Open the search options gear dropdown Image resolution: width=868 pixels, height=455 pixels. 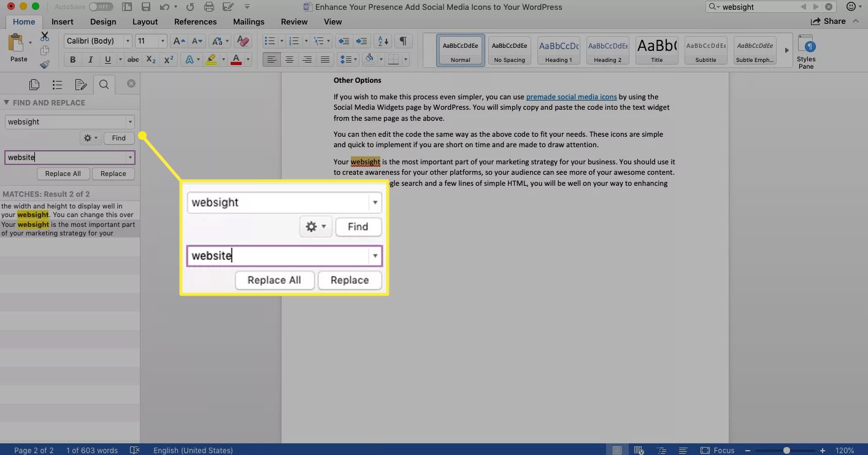(x=90, y=138)
